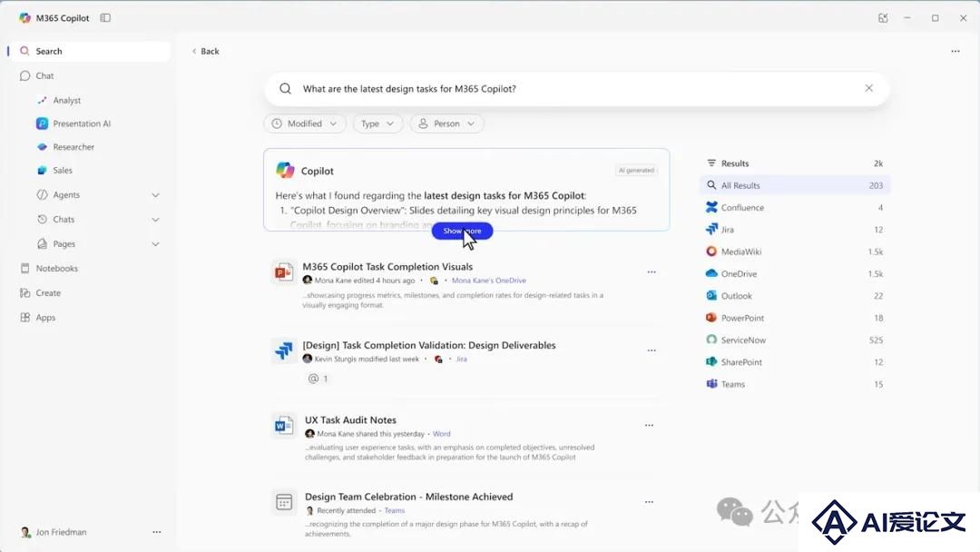The image size is (980, 552).
Task: Click the PowerPoint file icon of the first result
Action: (x=283, y=272)
